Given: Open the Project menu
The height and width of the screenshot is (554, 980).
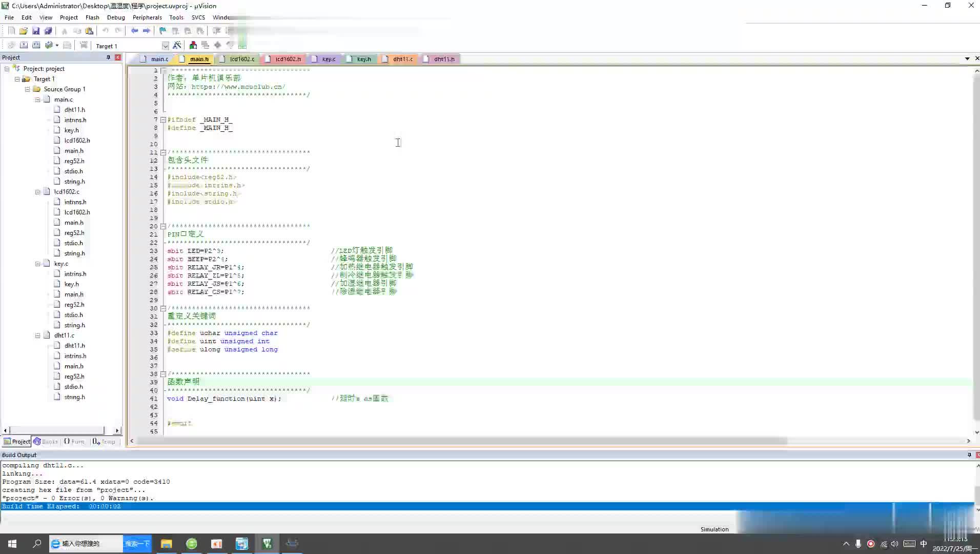Looking at the screenshot, I should 69,17.
